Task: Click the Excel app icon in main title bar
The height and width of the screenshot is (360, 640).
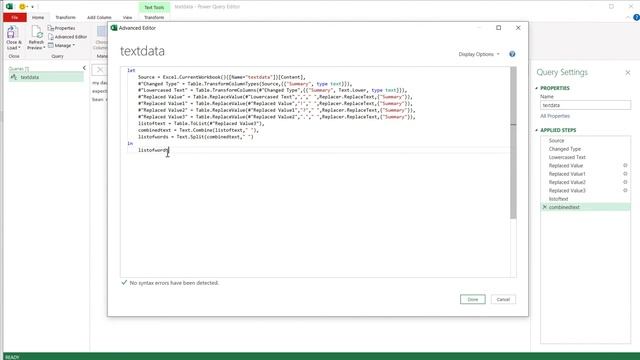Action: click(9, 7)
